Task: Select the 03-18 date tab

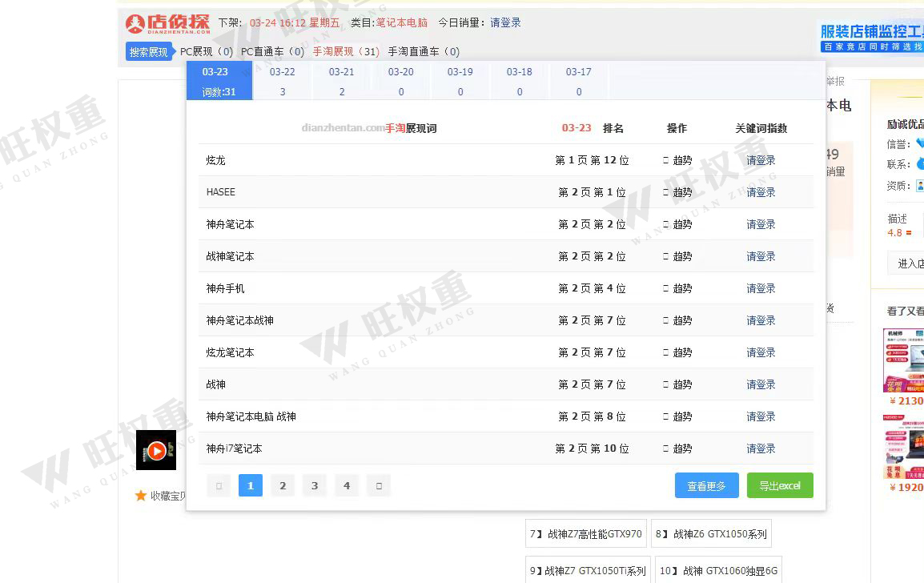Action: point(519,81)
